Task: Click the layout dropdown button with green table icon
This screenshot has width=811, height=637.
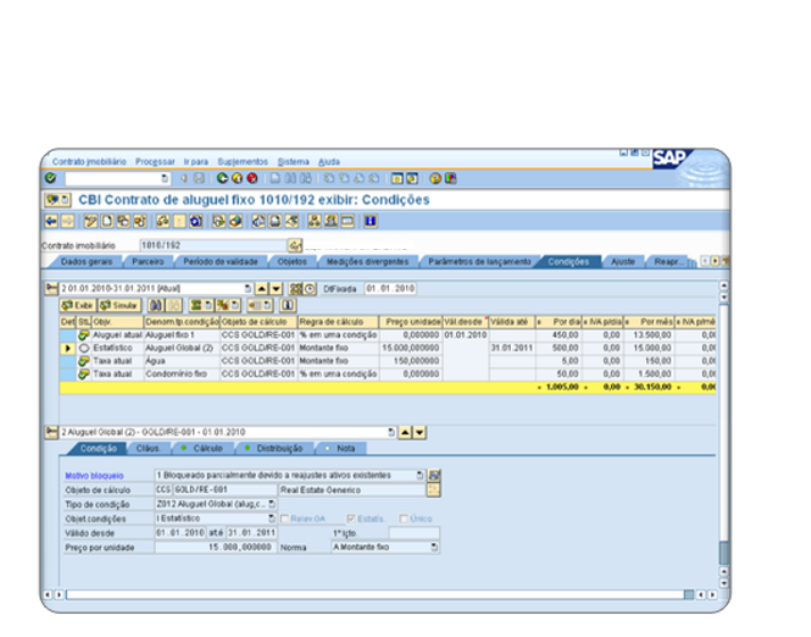Action: click(x=201, y=306)
